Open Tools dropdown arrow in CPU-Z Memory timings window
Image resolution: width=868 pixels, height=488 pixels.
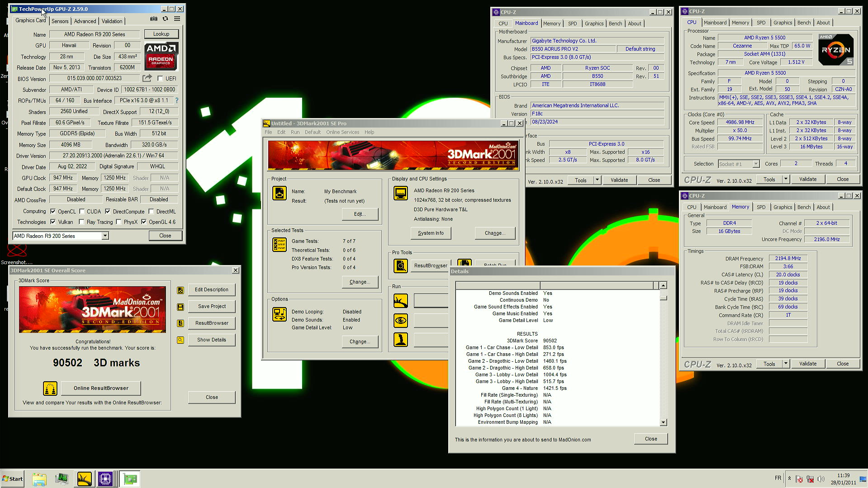click(x=786, y=364)
